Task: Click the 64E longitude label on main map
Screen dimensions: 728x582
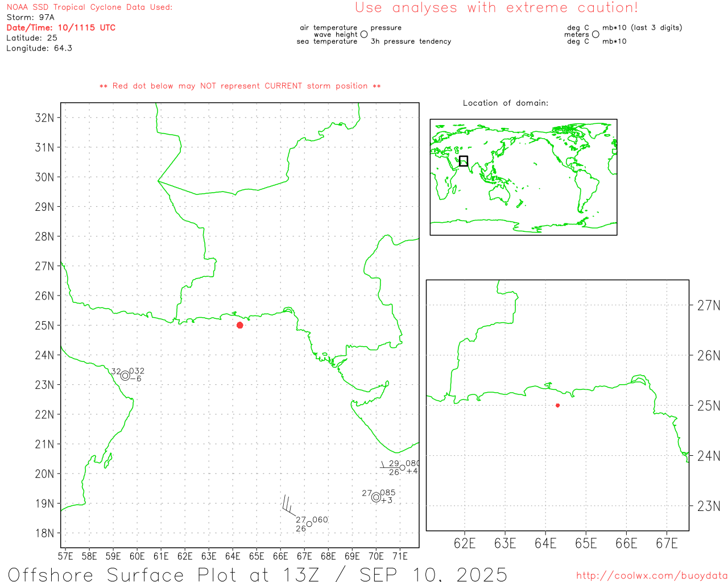Action: click(x=233, y=556)
